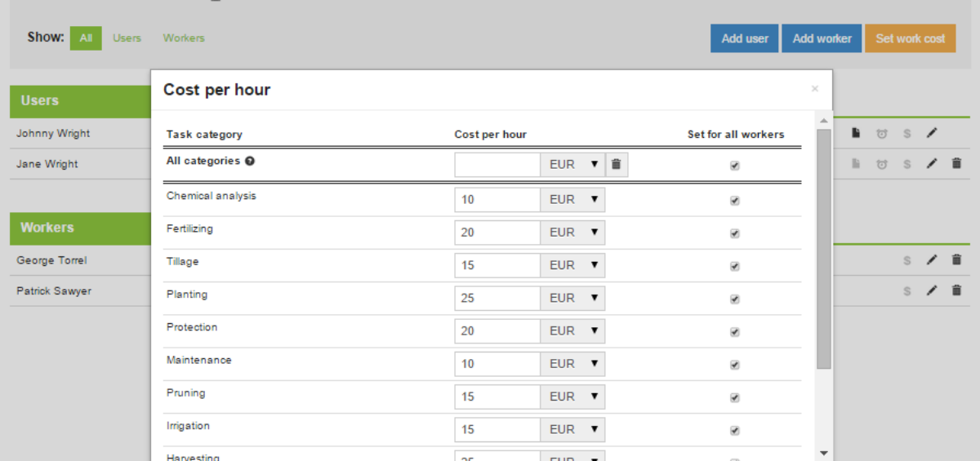This screenshot has width=980, height=461.
Task: Click Planting cost field showing 25
Action: coord(497,299)
